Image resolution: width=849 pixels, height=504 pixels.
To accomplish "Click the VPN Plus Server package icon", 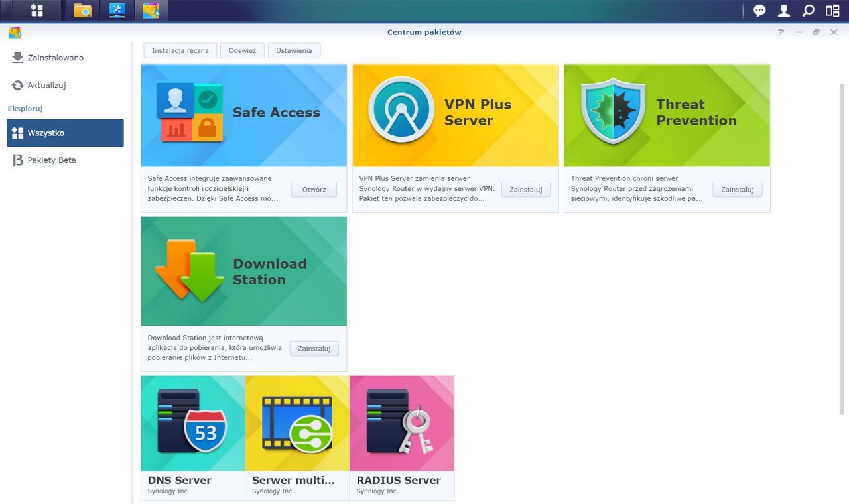I will [x=401, y=110].
